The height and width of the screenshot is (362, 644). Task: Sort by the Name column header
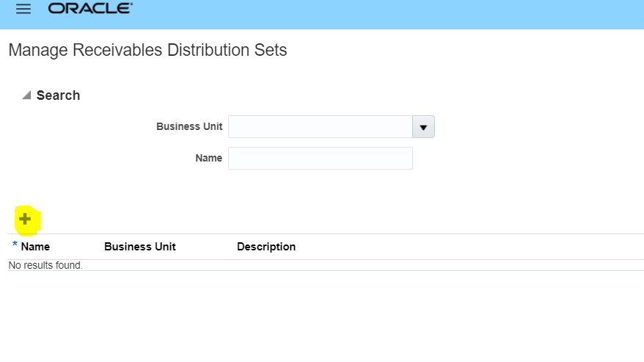coord(35,247)
